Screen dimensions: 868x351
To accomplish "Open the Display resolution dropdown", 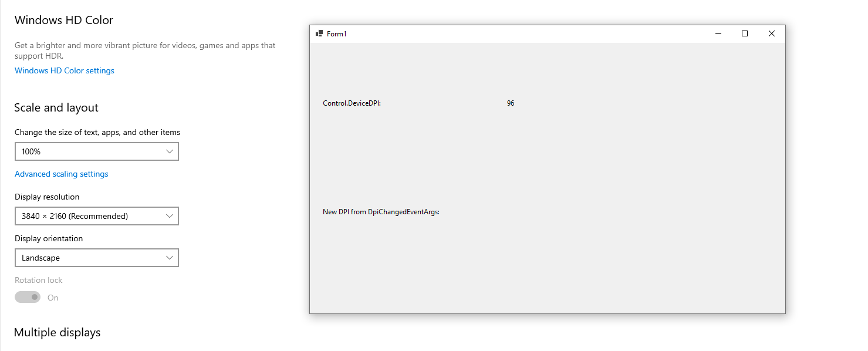I will coord(97,216).
